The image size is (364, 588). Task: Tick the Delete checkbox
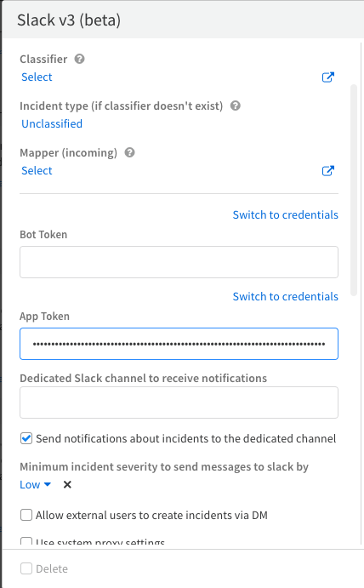(26, 568)
